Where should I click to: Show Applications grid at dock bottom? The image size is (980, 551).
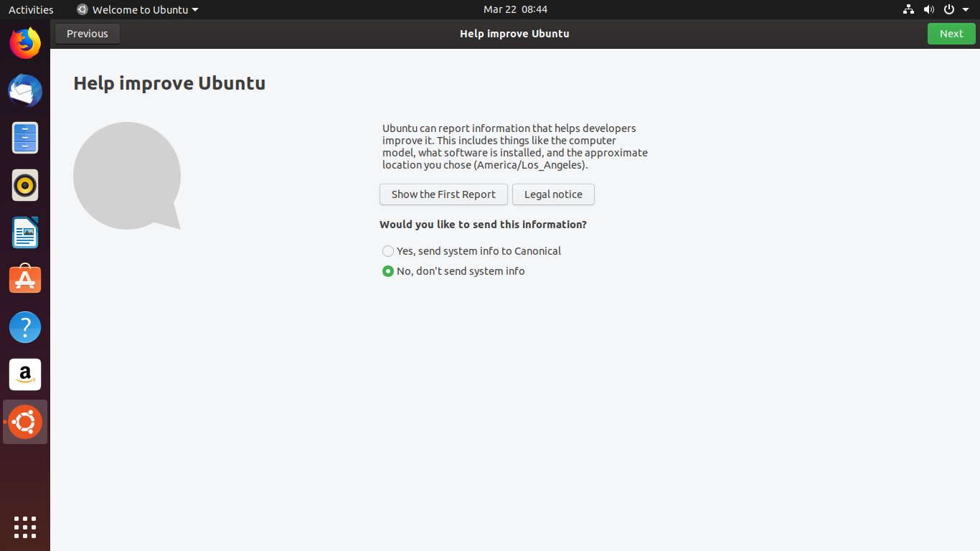tap(25, 527)
